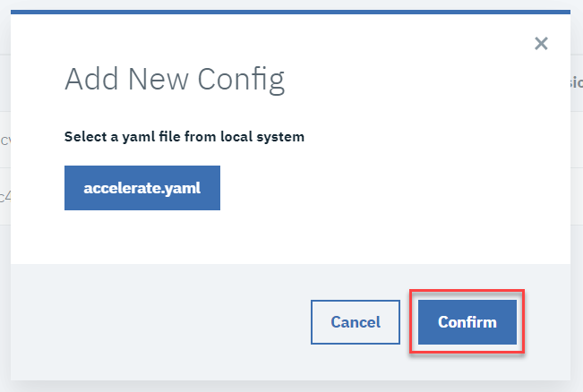Cancel adding the new config
This screenshot has width=583, height=392.
coord(355,322)
